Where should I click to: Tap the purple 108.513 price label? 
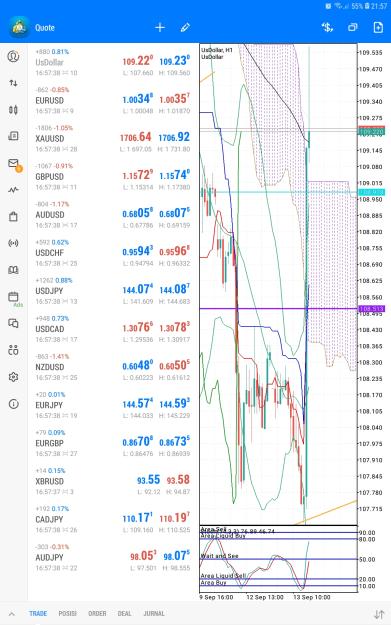pyautogui.click(x=371, y=309)
